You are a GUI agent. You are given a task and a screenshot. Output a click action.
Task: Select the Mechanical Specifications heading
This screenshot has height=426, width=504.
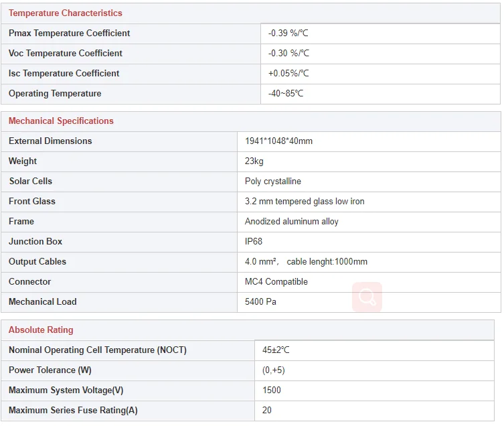(61, 121)
